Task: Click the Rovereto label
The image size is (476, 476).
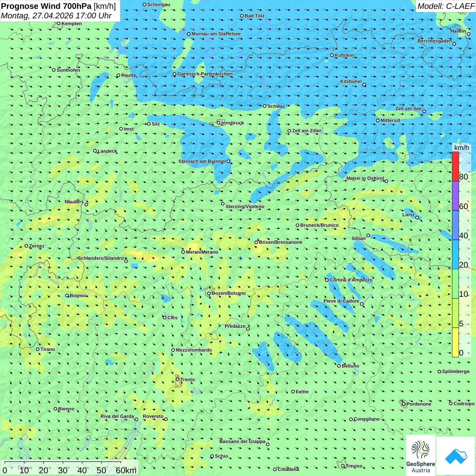Action: [153, 416]
